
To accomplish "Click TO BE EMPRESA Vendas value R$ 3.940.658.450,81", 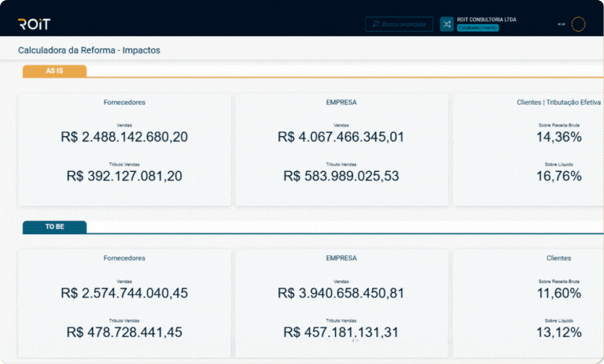I will pos(341,293).
